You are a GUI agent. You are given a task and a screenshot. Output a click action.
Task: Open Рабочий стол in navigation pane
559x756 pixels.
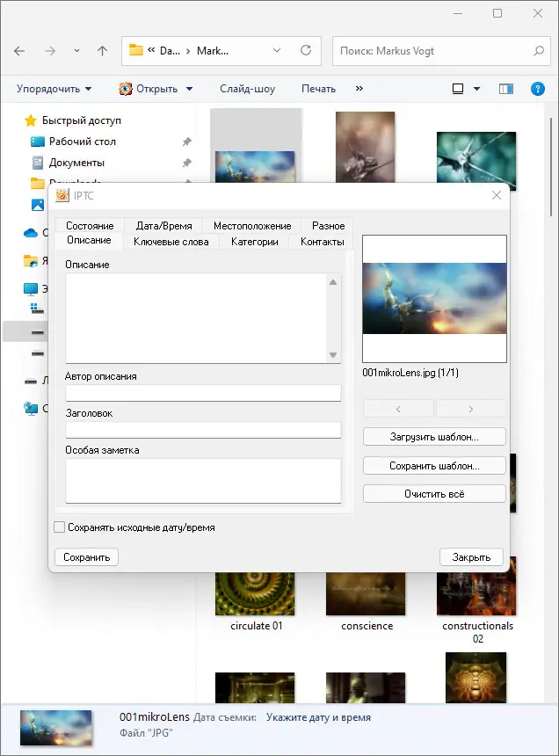(x=83, y=142)
